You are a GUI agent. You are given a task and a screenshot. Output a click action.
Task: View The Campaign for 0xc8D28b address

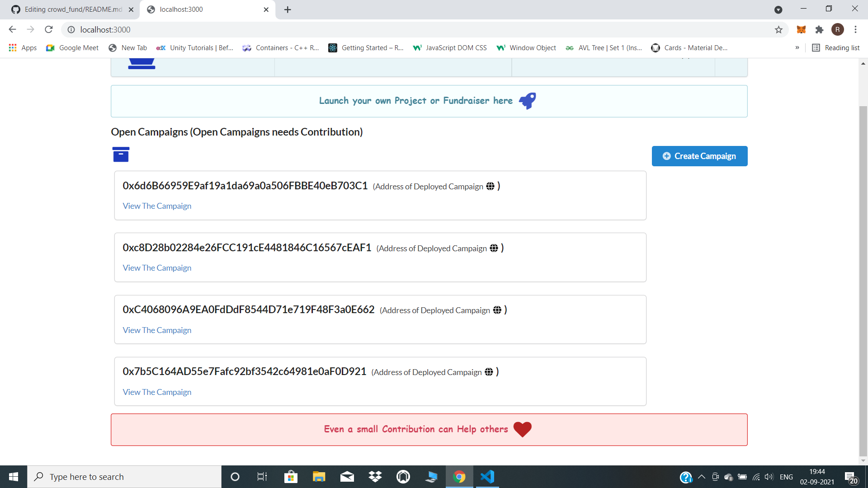157,268
